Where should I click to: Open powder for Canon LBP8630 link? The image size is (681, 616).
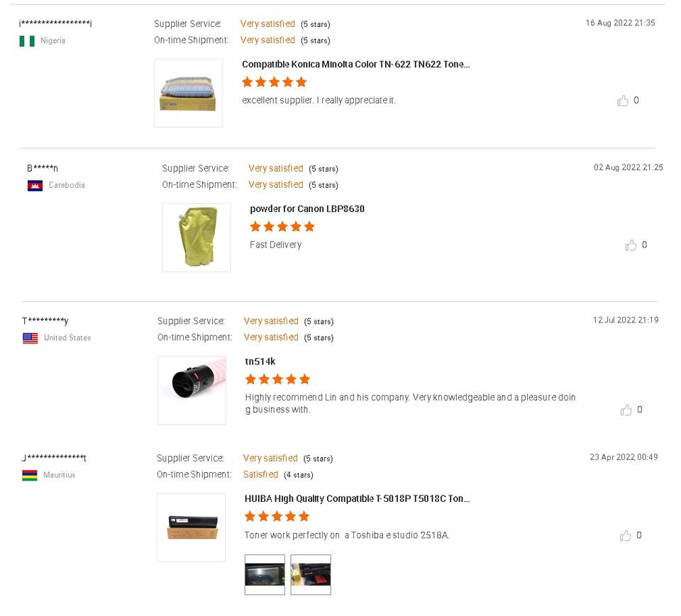pos(307,209)
